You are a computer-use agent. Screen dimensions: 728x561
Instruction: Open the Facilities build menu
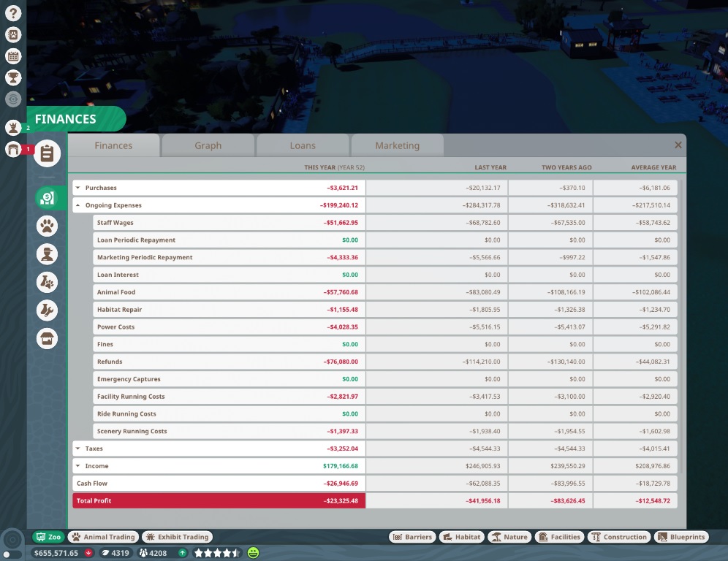click(559, 537)
